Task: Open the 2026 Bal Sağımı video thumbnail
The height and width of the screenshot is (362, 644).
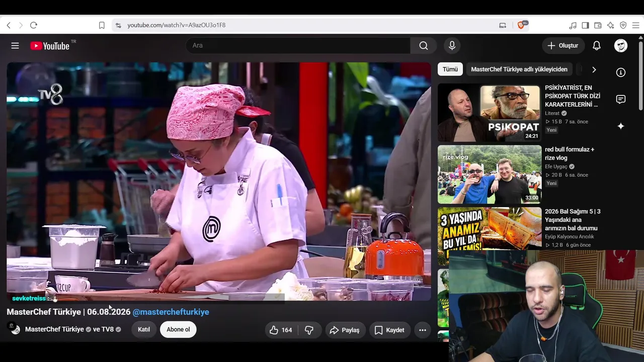Action: 490,229
